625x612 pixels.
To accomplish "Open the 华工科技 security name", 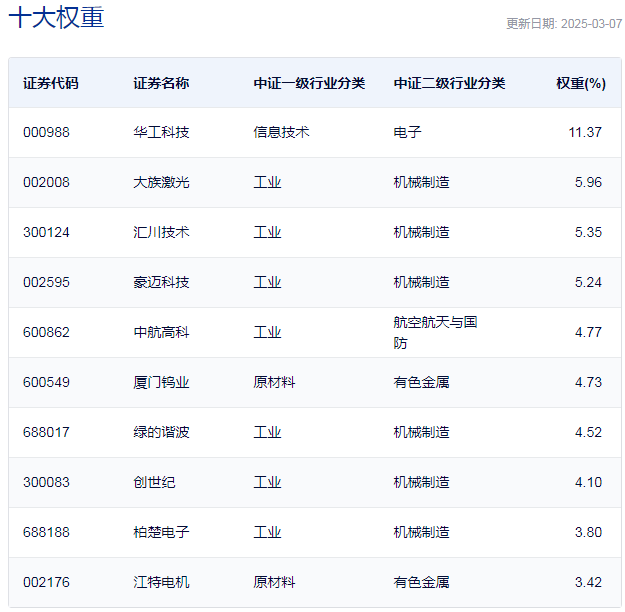I will [160, 132].
